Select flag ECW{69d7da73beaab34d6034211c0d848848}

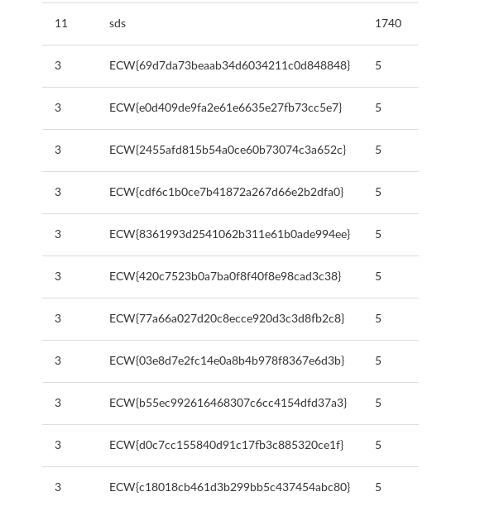230,65
